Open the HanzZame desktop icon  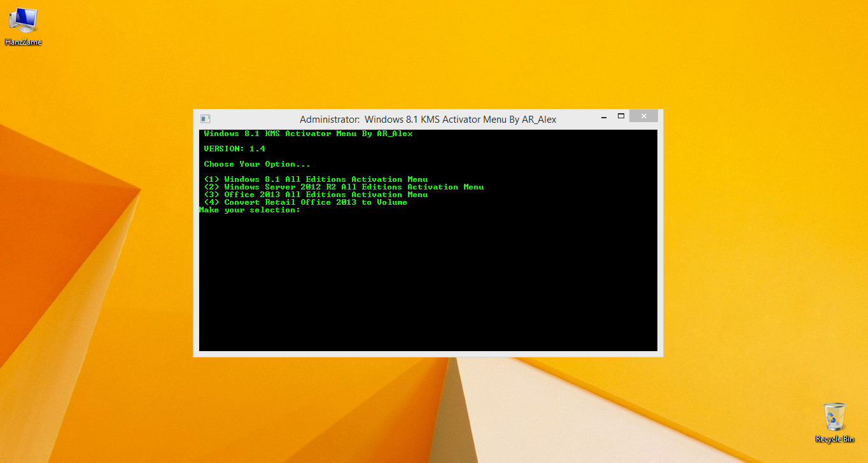coord(23,27)
